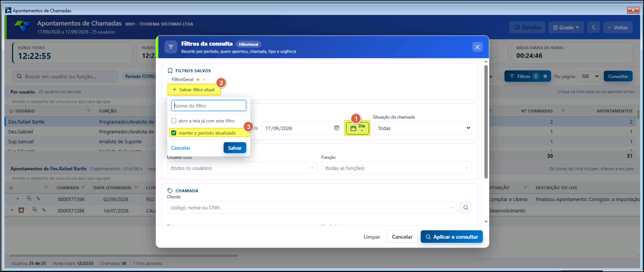This screenshot has width=644, height=272.
Task: Remove the FiltroGeral saved filter with its x
Action: (204, 80)
